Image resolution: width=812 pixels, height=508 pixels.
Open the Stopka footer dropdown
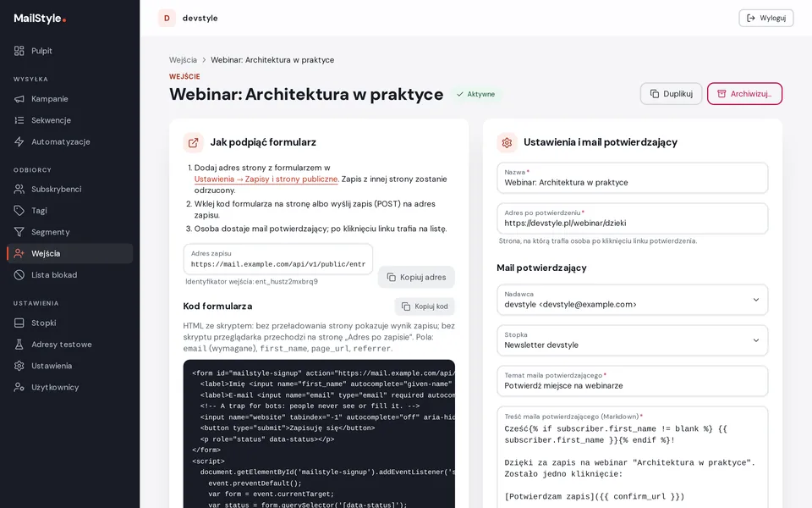coord(633,340)
